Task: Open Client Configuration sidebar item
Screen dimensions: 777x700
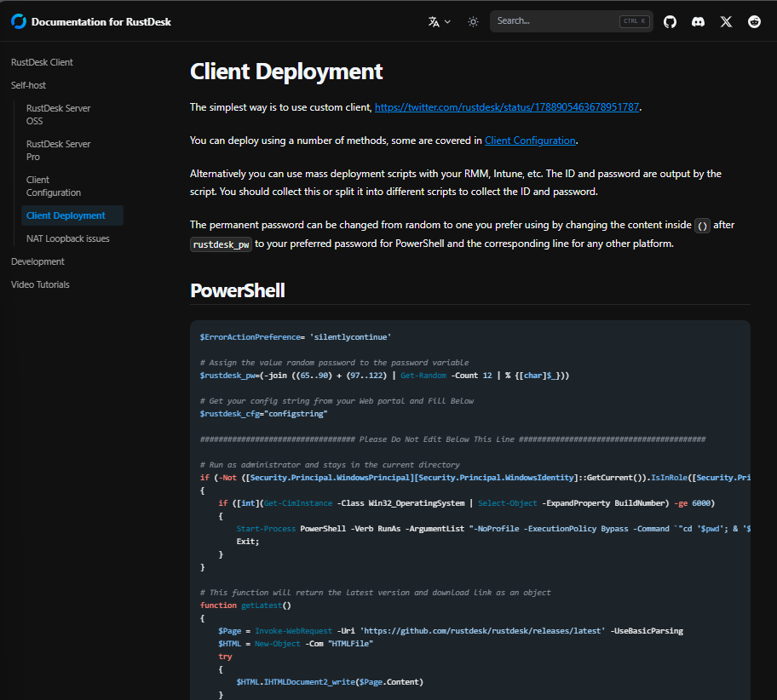Action: 54,186
